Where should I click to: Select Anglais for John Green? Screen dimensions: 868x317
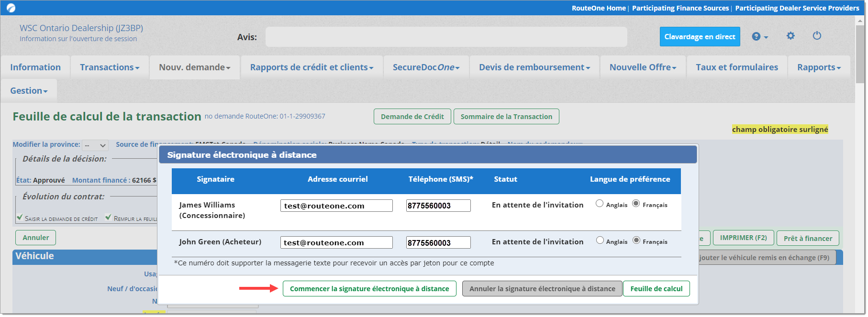click(x=600, y=240)
